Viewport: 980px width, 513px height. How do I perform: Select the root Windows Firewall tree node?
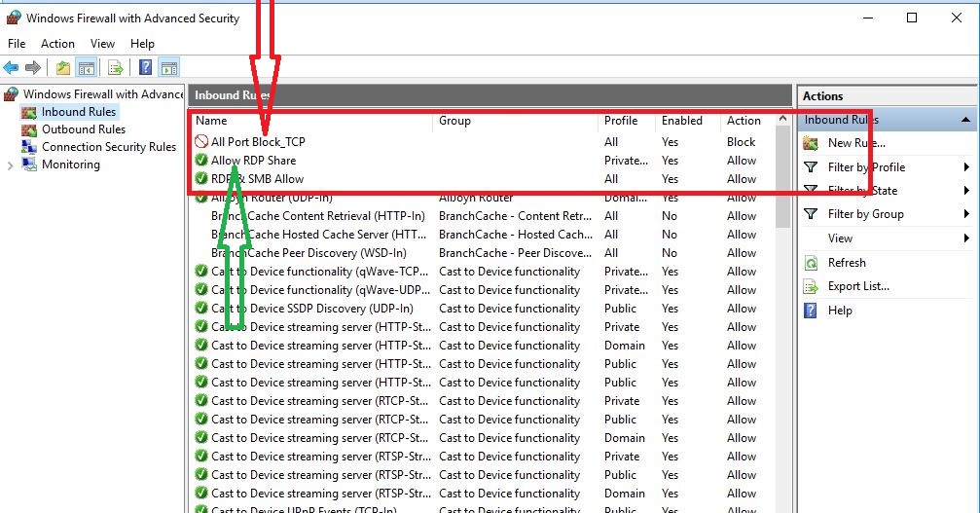pyautogui.click(x=103, y=94)
